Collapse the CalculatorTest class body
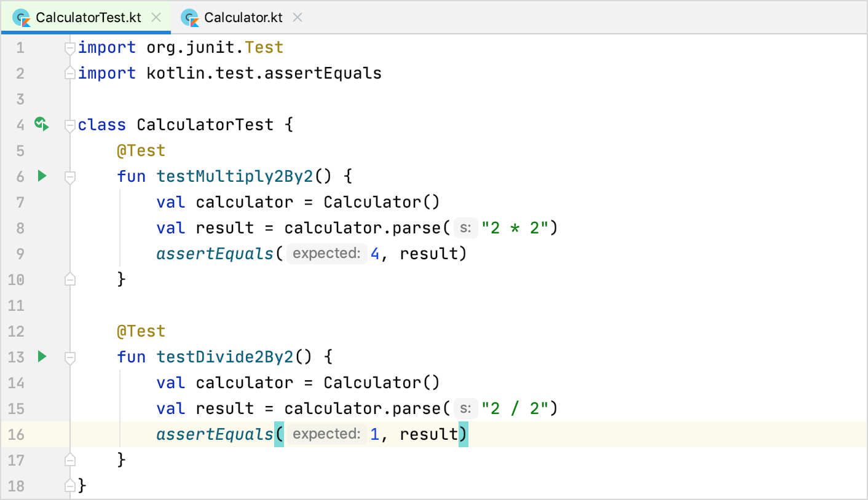 [x=69, y=125]
